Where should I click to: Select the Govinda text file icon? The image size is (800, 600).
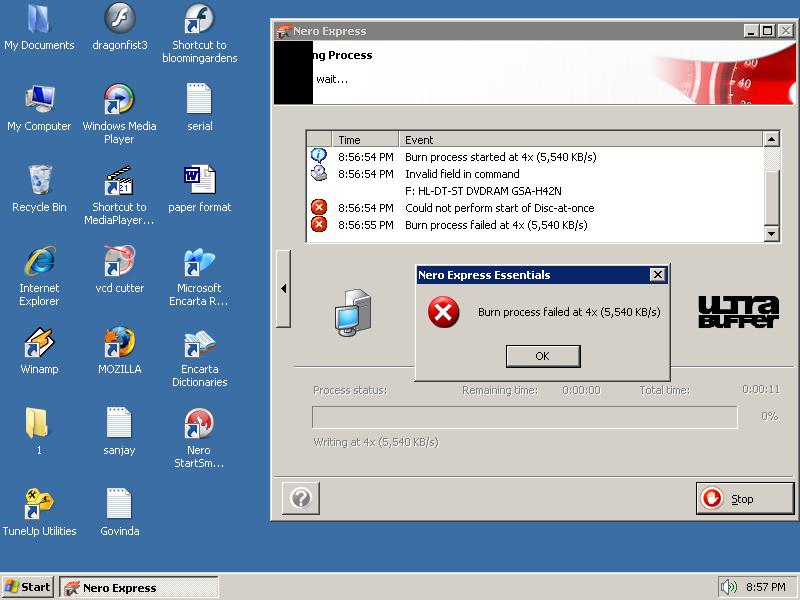pyautogui.click(x=119, y=513)
